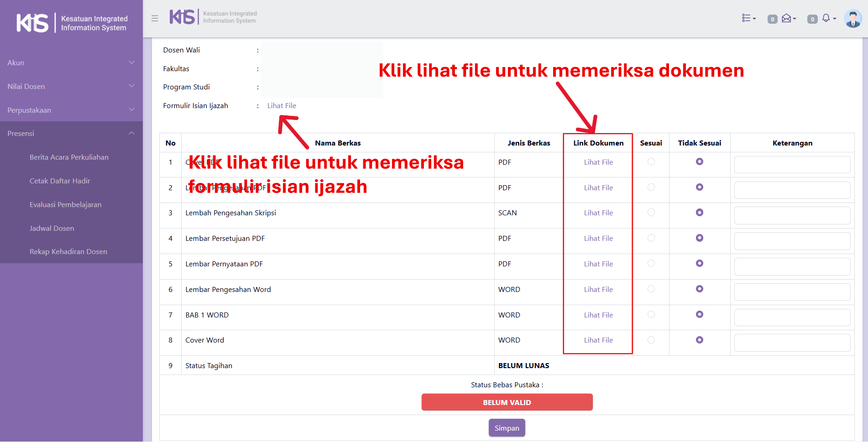This screenshot has width=868, height=442.
Task: Expand the Nilai Dosen menu
Action: [x=71, y=86]
